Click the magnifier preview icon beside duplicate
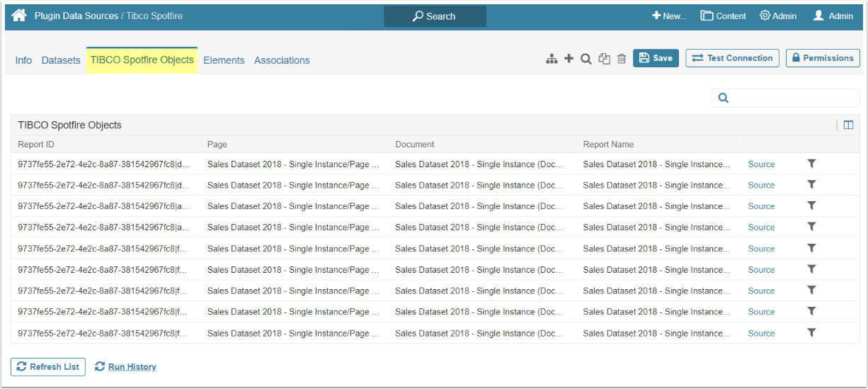868x389 pixels. (x=586, y=59)
